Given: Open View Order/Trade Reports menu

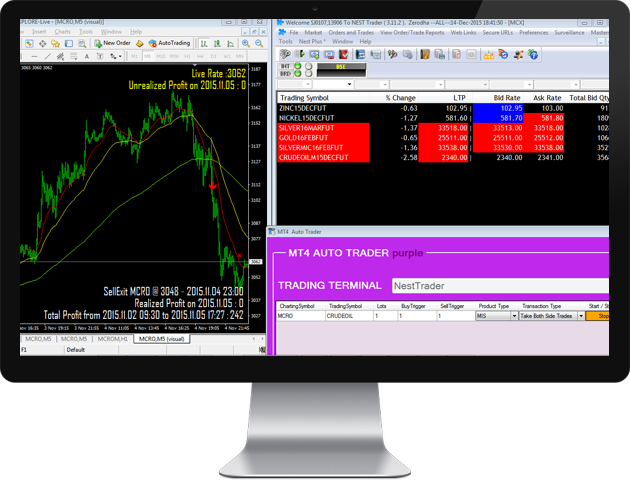Looking at the screenshot, I should (412, 33).
